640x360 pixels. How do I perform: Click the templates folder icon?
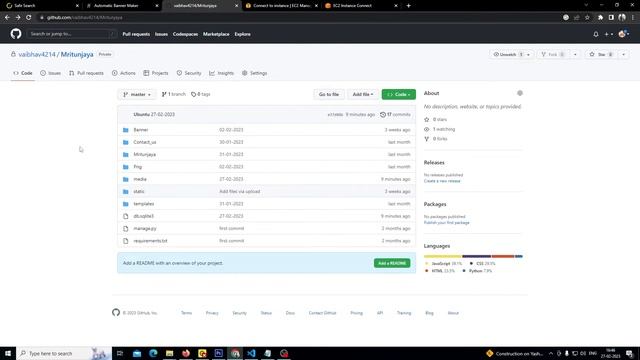coord(126,204)
